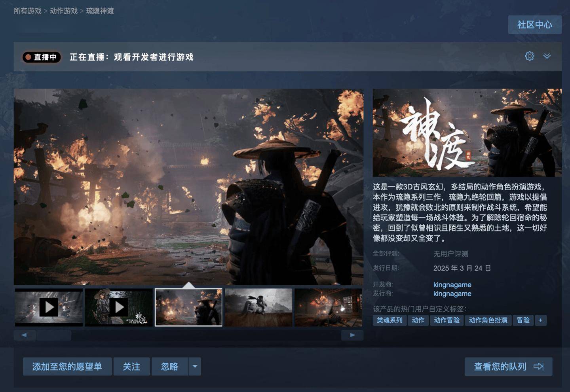The image size is (570, 392).
Task: Select the grey horseback rider screenshot thumbnail
Action: pyautogui.click(x=258, y=307)
